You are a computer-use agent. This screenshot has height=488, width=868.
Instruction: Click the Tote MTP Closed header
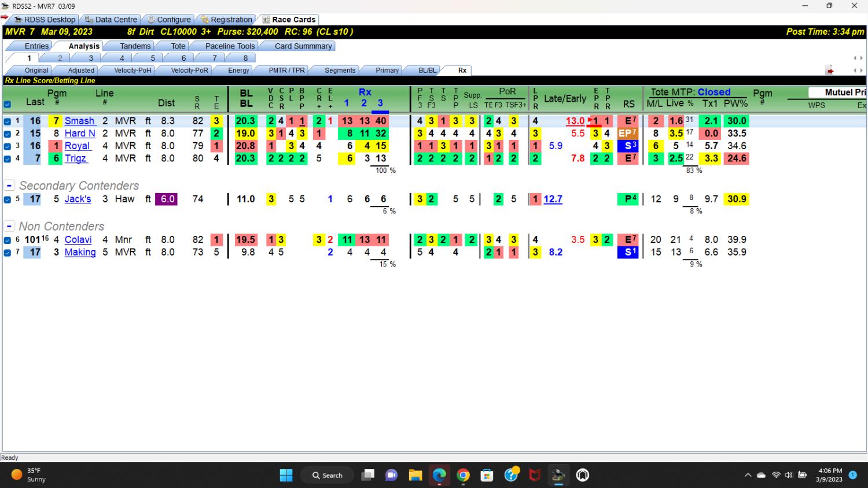coord(690,92)
